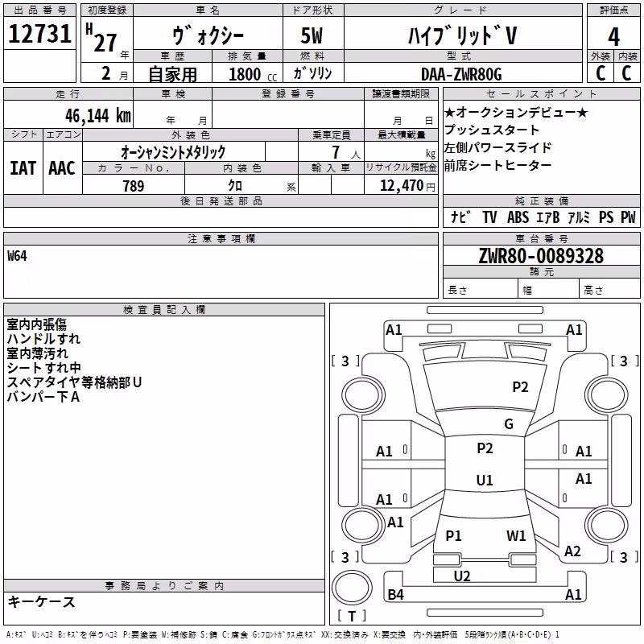
Task: Click sales point 前席シートヒーター
Action: click(x=497, y=165)
